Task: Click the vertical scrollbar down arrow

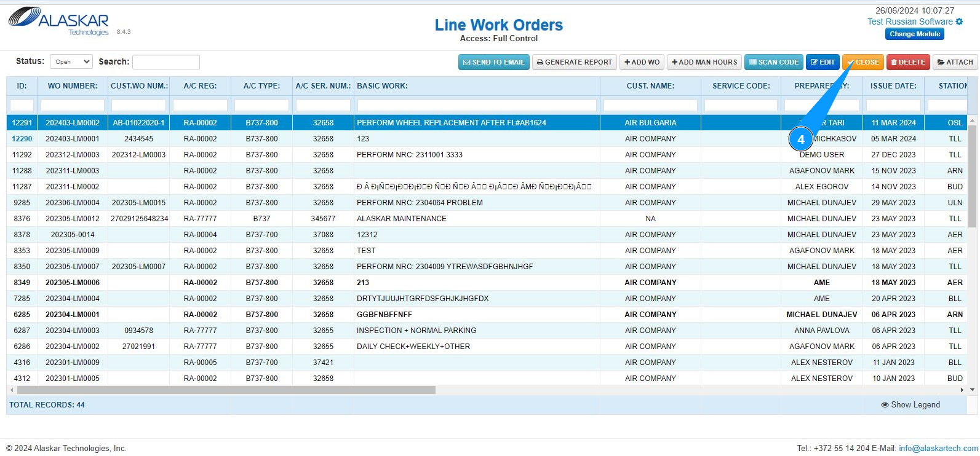Action: (973, 390)
